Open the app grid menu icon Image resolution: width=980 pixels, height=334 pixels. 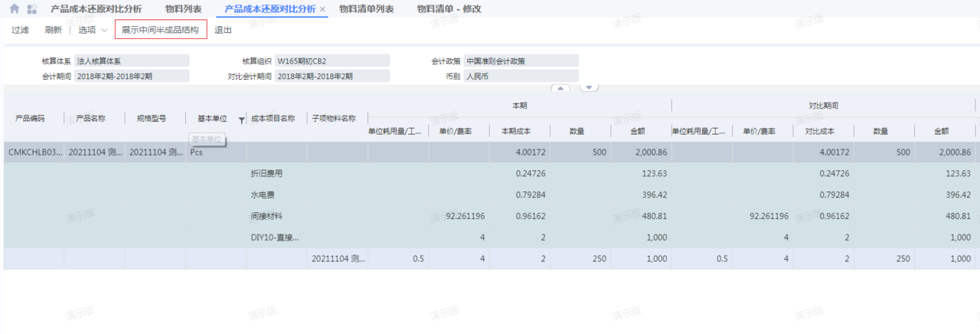click(31, 9)
